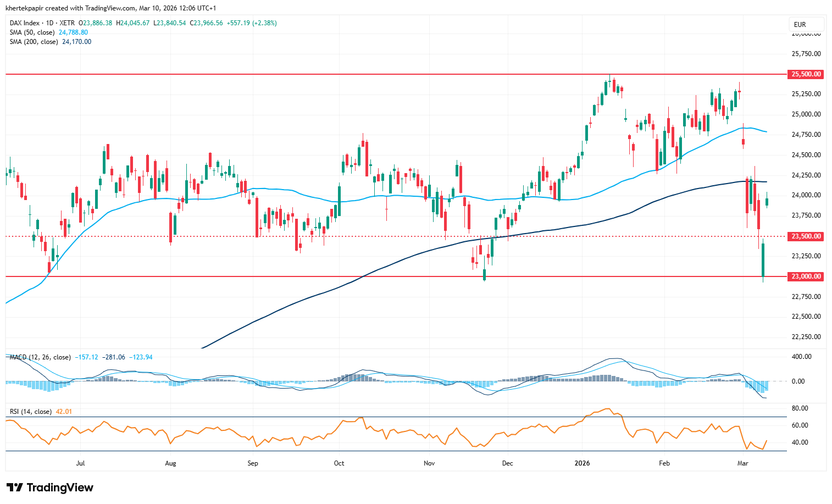Click the TradingView logo icon
832x504 pixels.
(15, 488)
